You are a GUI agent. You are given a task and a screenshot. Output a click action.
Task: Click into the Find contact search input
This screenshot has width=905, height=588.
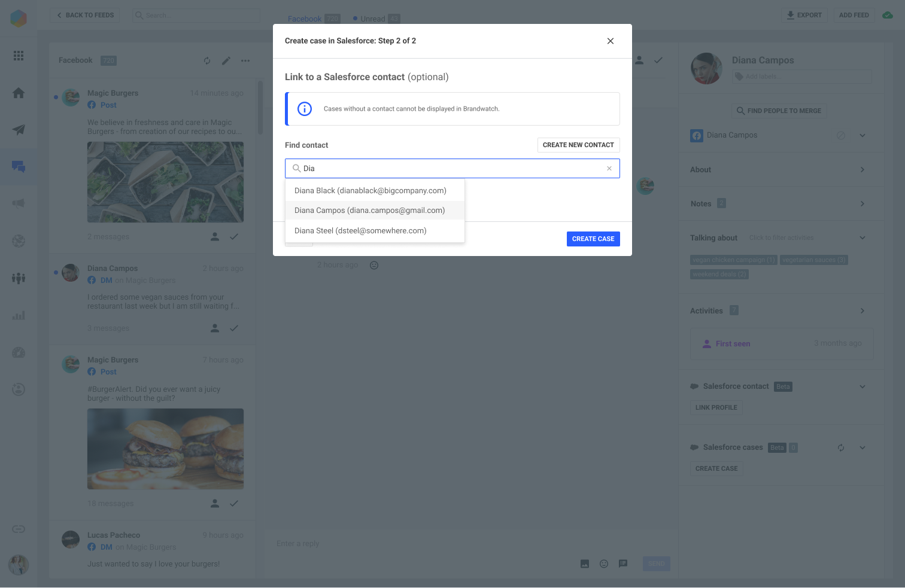(452, 169)
